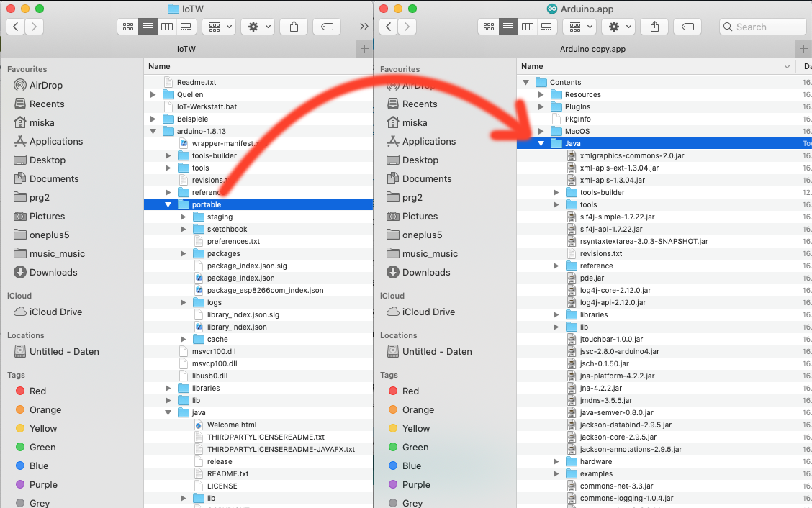This screenshot has height=508, width=812.
Task: Add new tab in IoTW window
Action: tap(364, 49)
